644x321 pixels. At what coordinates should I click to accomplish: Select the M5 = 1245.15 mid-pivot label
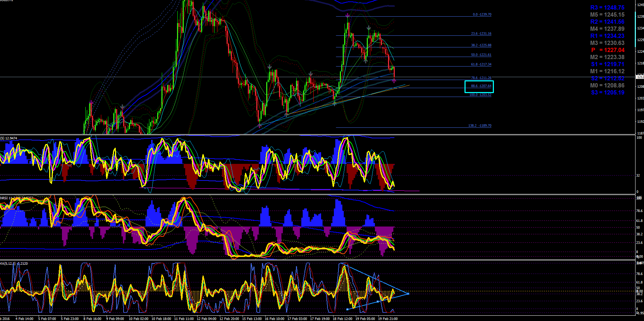607,15
